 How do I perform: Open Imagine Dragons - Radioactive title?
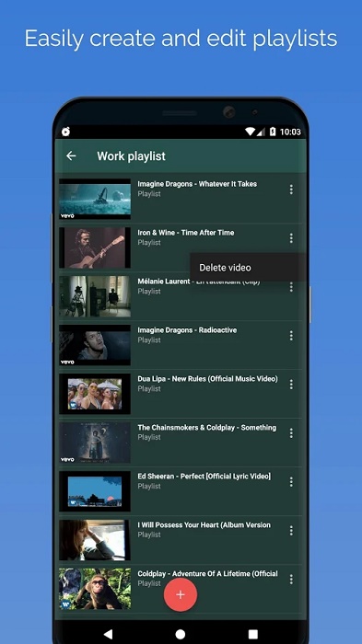pos(187,330)
